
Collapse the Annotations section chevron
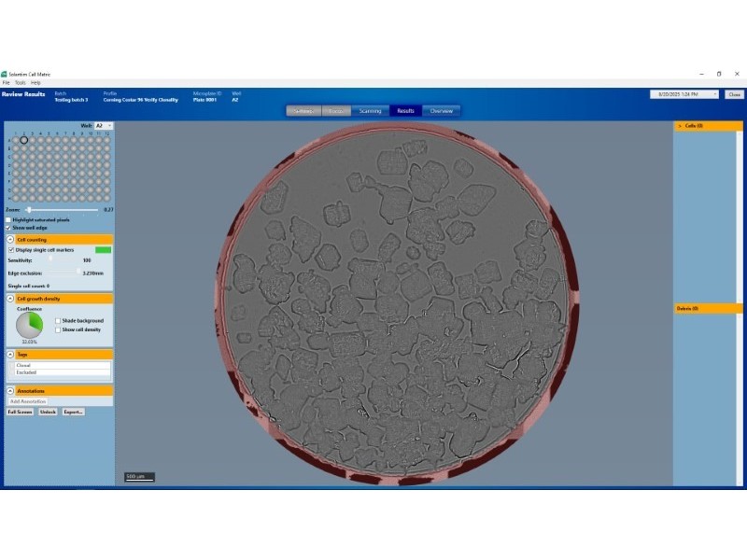pos(10,391)
